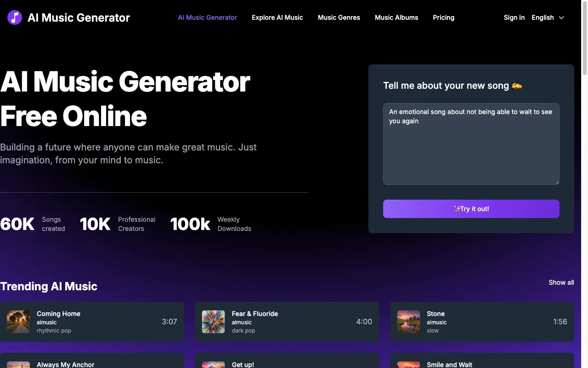Select the rhythmic pop genre label
The height and width of the screenshot is (368, 588).
click(54, 331)
